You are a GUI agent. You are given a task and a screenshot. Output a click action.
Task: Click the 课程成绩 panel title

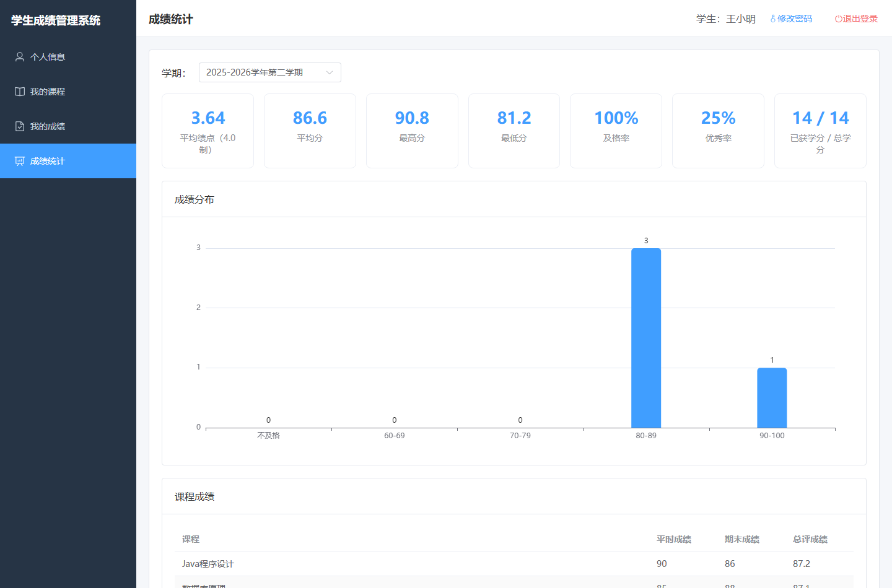195,496
